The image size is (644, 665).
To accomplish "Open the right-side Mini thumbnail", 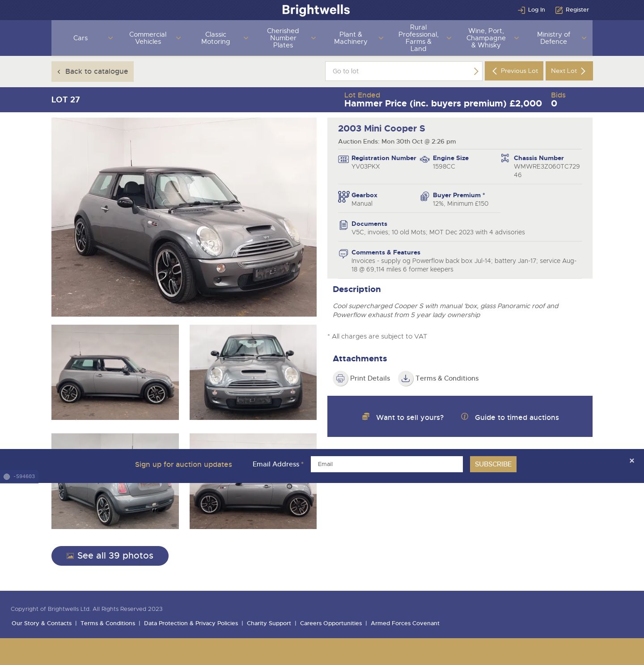I will (253, 506).
